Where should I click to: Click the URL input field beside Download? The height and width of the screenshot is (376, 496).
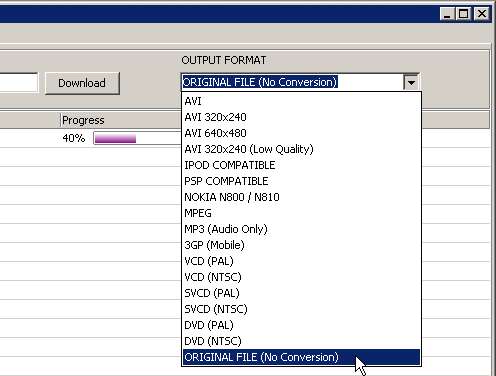tap(19, 83)
